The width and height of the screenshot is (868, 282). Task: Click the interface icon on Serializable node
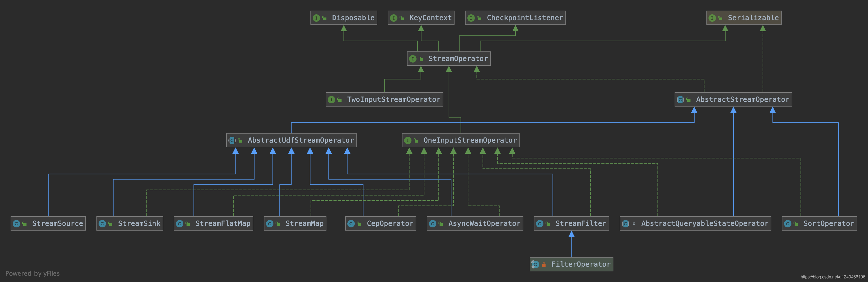coord(712,18)
